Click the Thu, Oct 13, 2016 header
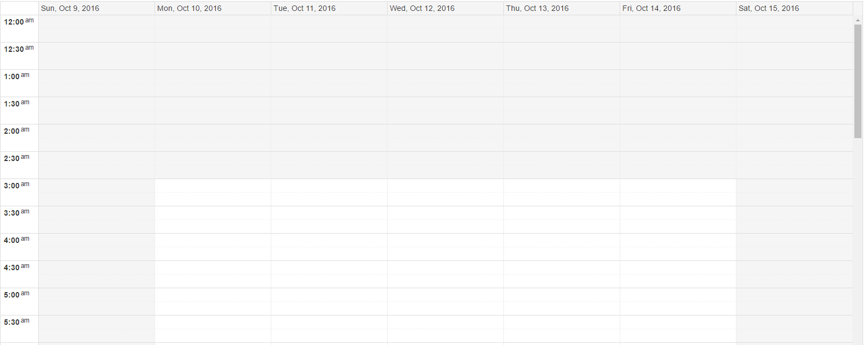Screen dimensions: 868x345 tap(537, 8)
